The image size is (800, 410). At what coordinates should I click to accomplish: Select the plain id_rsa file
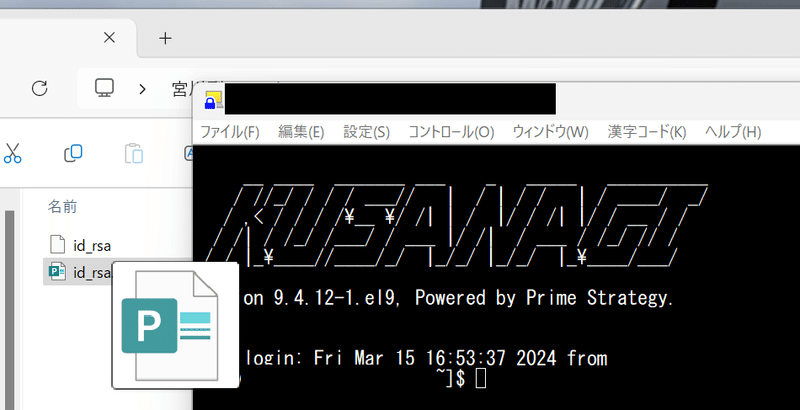(x=92, y=245)
